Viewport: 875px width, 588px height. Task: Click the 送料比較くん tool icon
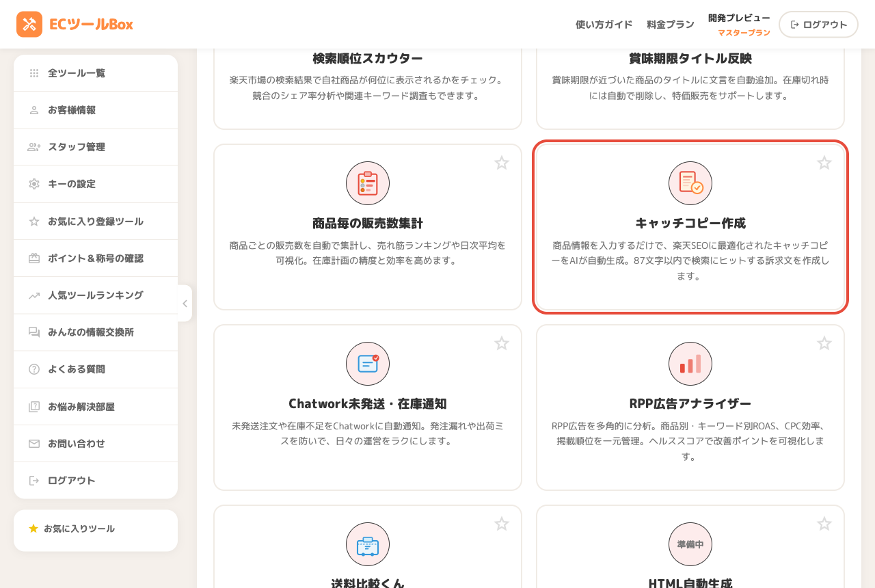(x=368, y=544)
